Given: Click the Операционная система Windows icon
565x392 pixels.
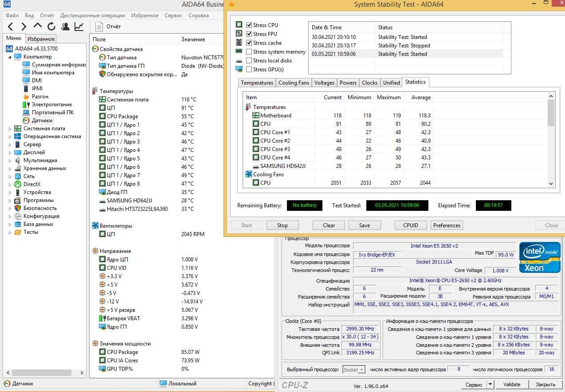Looking at the screenshot, I should [x=18, y=136].
